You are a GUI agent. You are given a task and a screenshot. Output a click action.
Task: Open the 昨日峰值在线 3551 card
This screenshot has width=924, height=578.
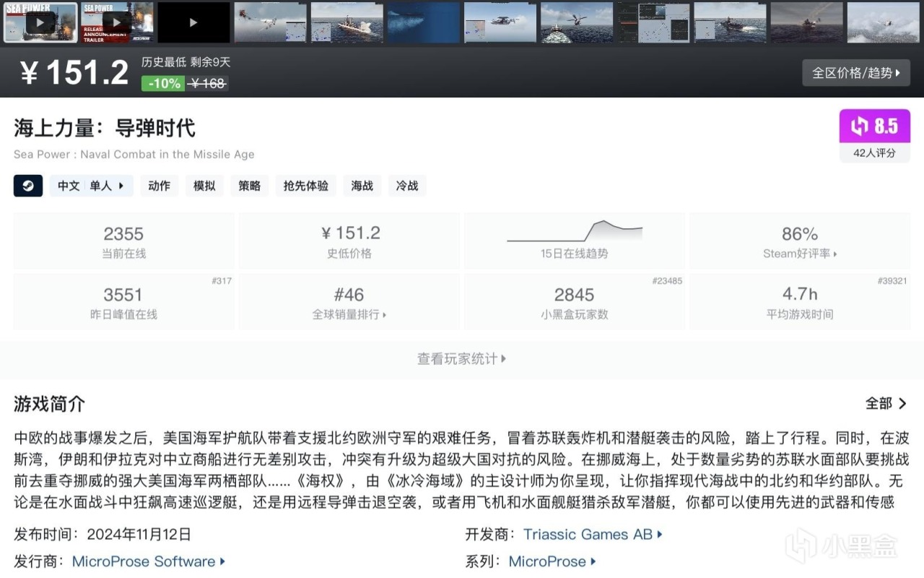pyautogui.click(x=123, y=302)
